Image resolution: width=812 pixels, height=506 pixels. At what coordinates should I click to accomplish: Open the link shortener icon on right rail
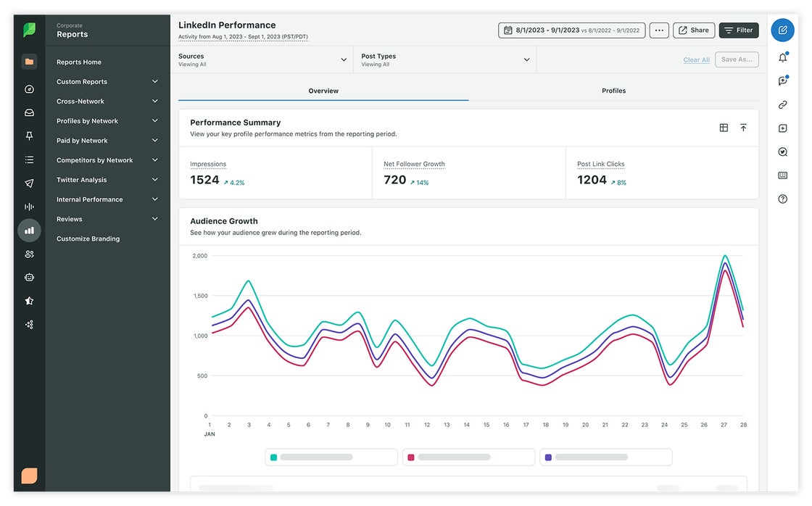(782, 104)
